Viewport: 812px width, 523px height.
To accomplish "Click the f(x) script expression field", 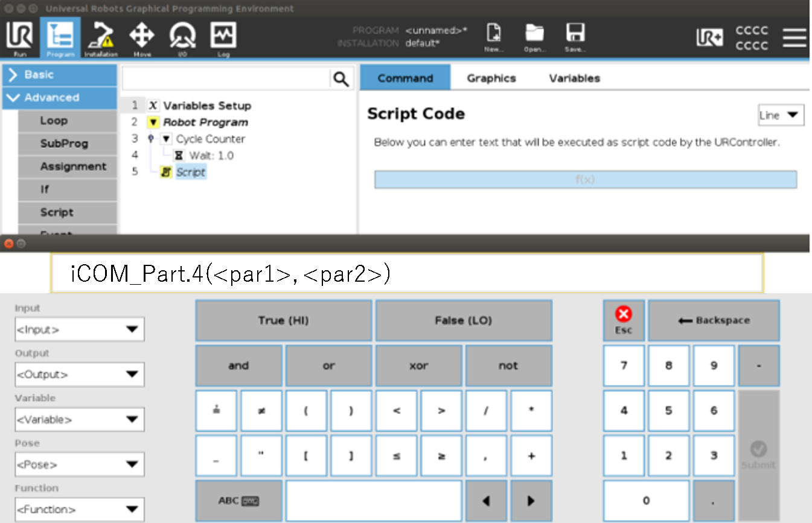I will [585, 180].
